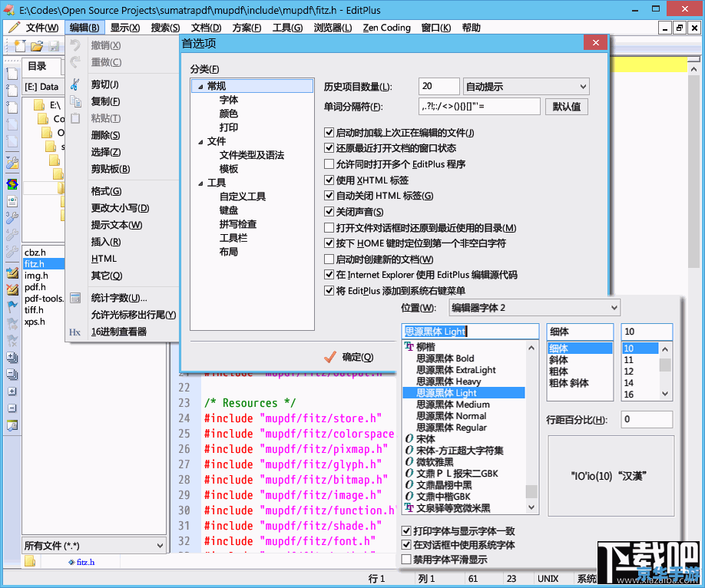705x588 pixels.
Task: Click the window-with-wrench preferences icon
Action: click(x=12, y=425)
